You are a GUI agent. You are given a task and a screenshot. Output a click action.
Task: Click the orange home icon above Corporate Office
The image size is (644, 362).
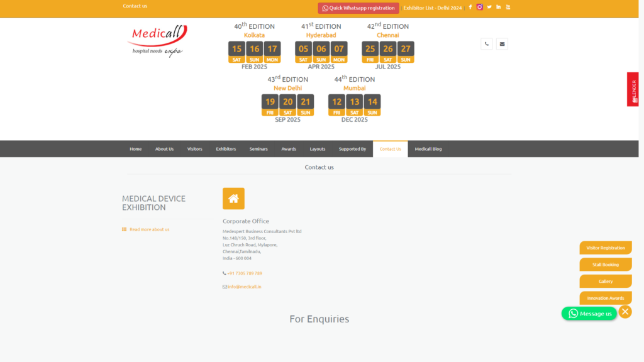(x=233, y=199)
